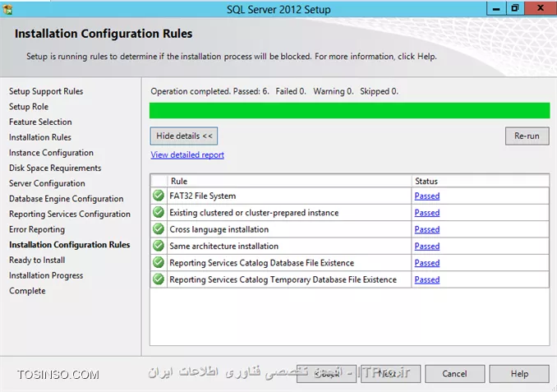
Task: Click 'FAT32 File System' rule text
Action: click(202, 196)
